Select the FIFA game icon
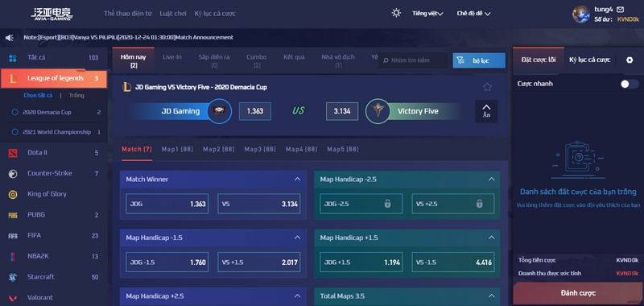The width and height of the screenshot is (644, 306). click(x=13, y=236)
